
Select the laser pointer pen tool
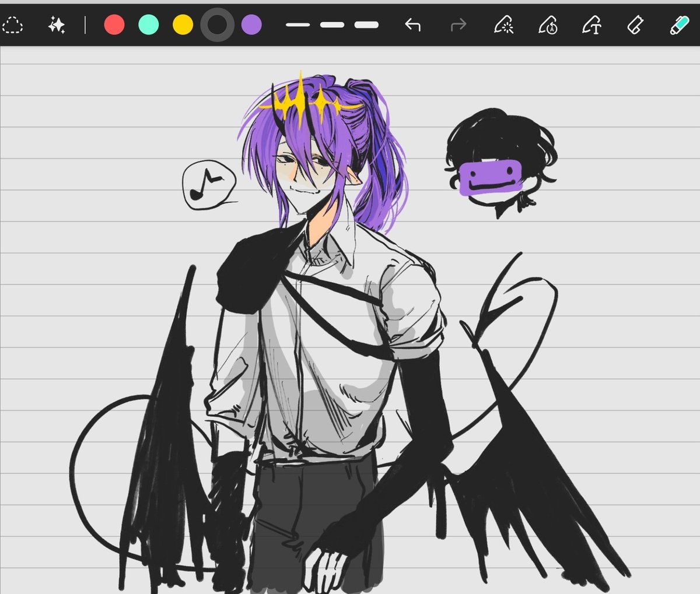(x=503, y=25)
